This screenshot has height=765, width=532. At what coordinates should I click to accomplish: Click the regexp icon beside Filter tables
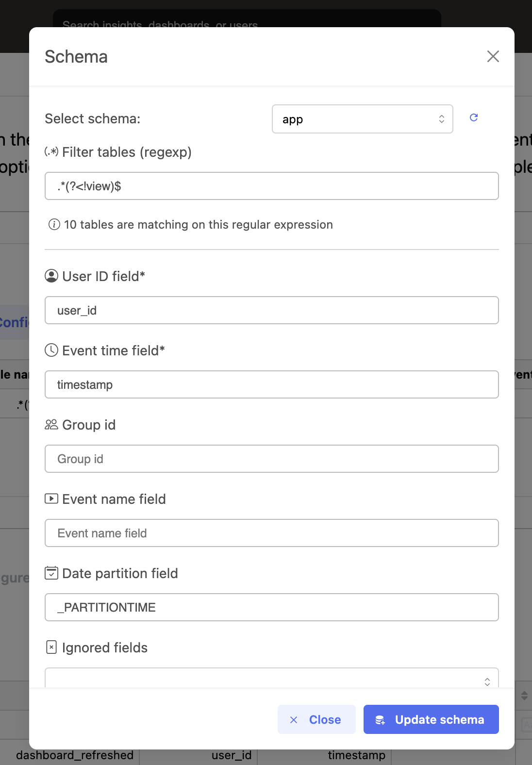point(51,152)
